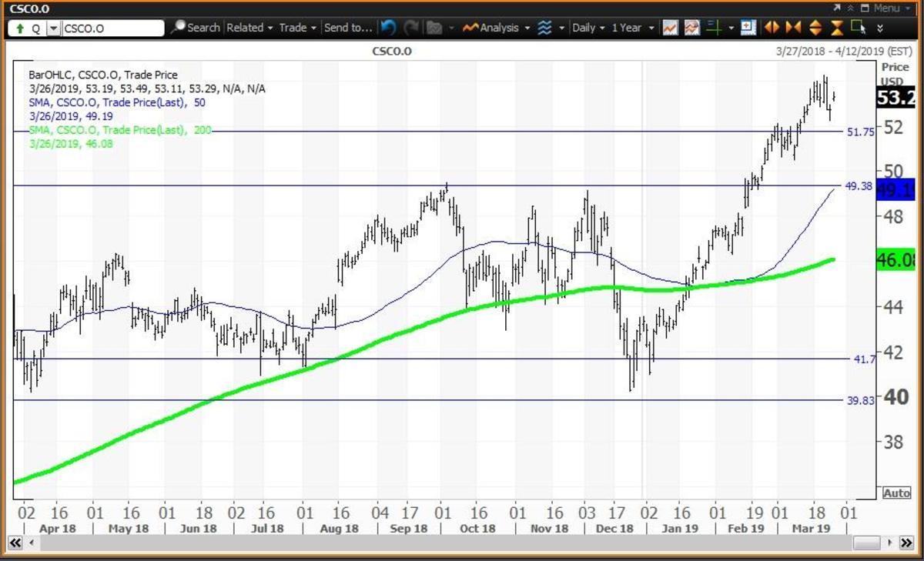Click the 39.83 horizontal line label

tap(860, 400)
